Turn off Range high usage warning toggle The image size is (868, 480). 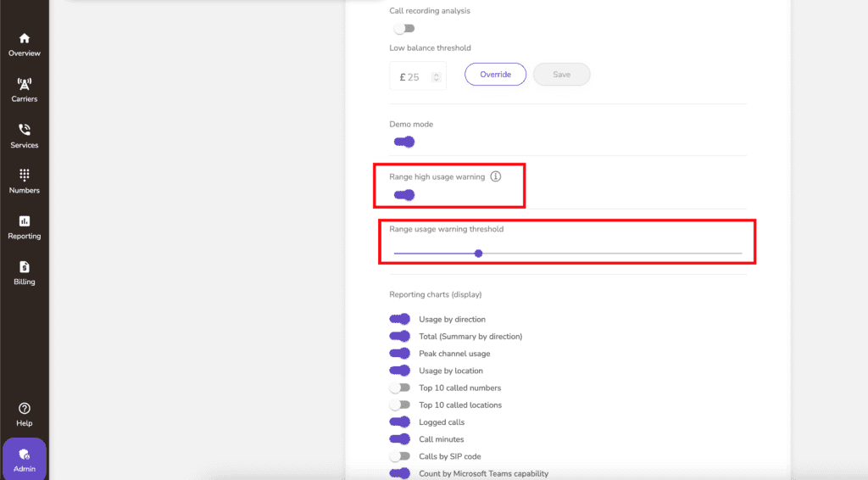tap(404, 195)
